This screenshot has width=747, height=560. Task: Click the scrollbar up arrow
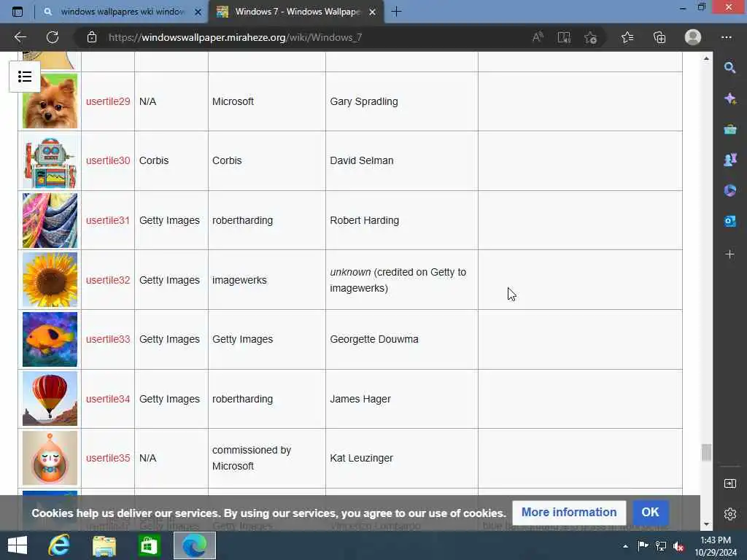[x=706, y=58]
